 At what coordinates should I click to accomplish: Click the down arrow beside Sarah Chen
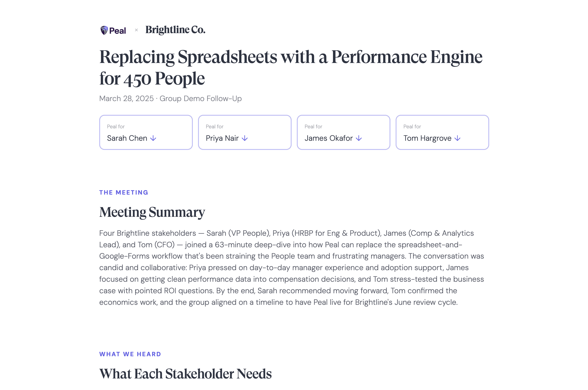click(x=153, y=138)
